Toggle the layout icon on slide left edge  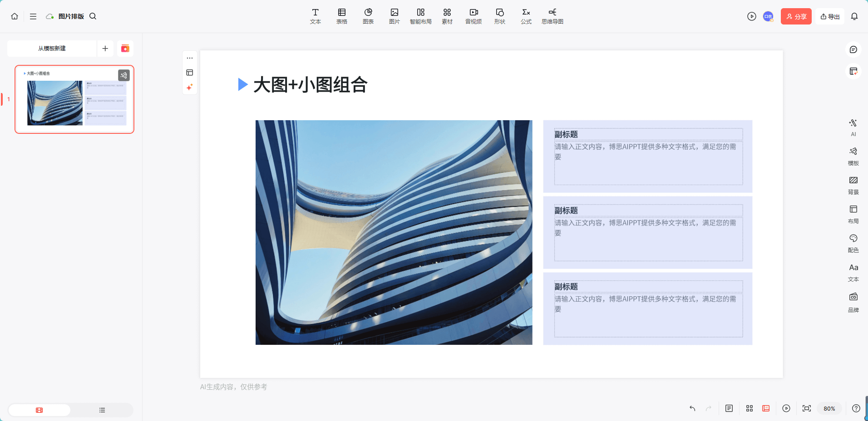tap(190, 73)
